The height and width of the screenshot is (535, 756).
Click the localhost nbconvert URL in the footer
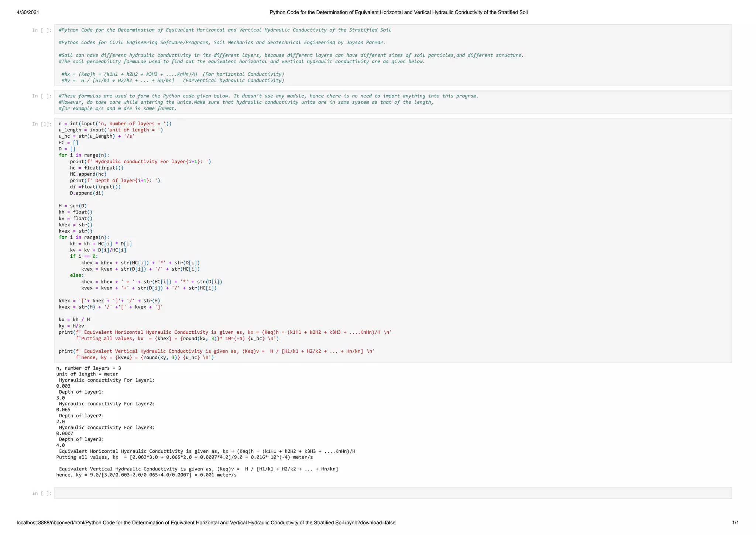click(x=206, y=523)
